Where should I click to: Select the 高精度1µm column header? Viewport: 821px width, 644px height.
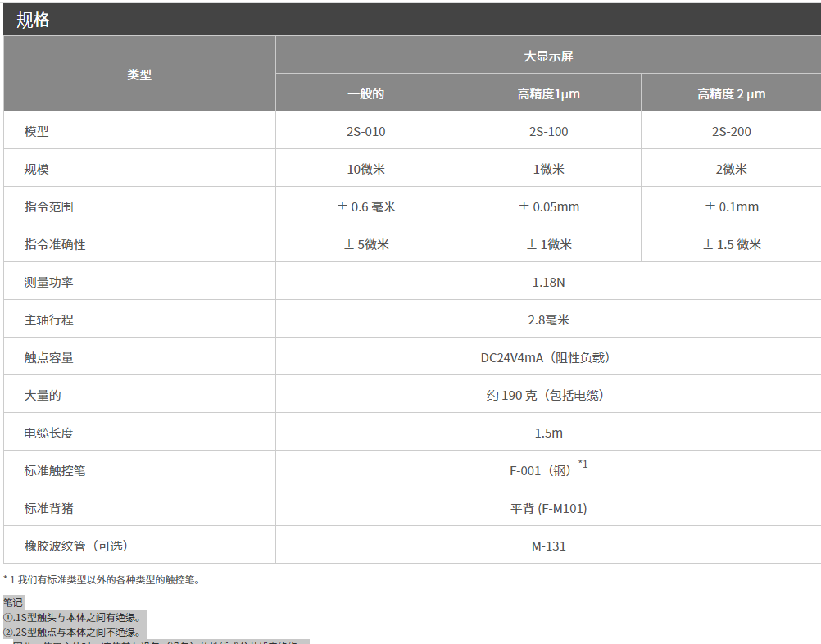coord(547,93)
